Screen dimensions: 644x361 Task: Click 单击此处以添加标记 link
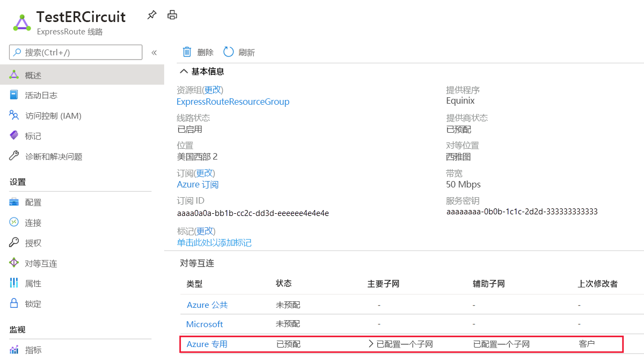pyautogui.click(x=214, y=243)
